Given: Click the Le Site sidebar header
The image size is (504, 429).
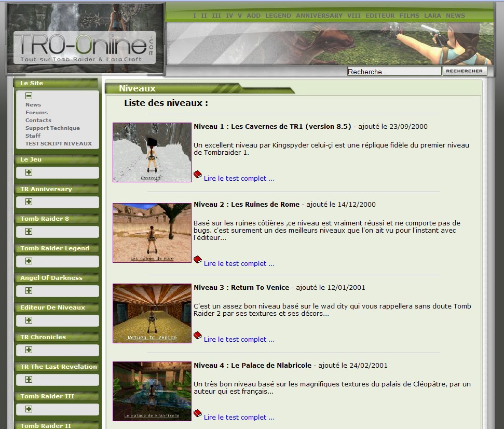Looking at the screenshot, I should point(56,83).
